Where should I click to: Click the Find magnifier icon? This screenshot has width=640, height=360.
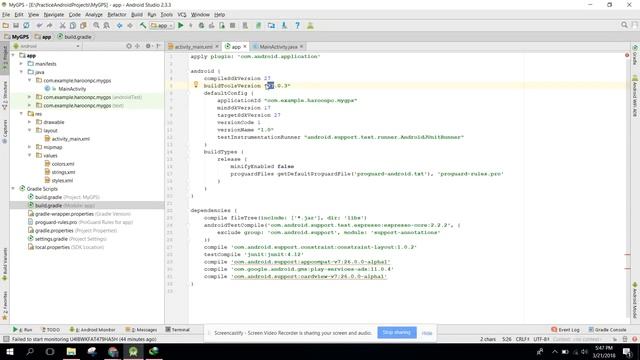click(96, 25)
